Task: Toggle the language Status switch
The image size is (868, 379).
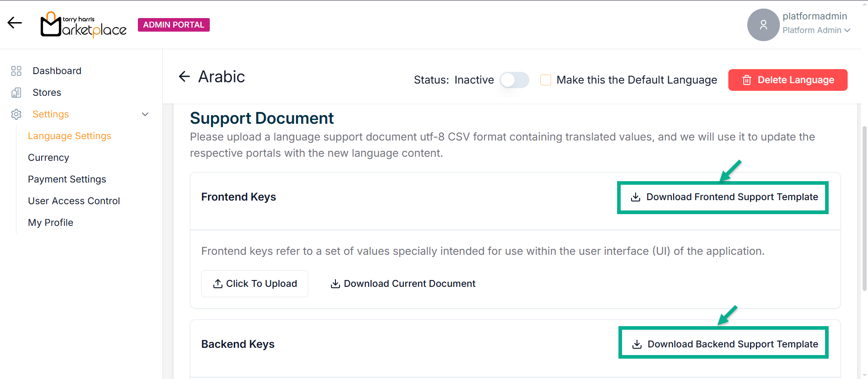Action: tap(514, 80)
